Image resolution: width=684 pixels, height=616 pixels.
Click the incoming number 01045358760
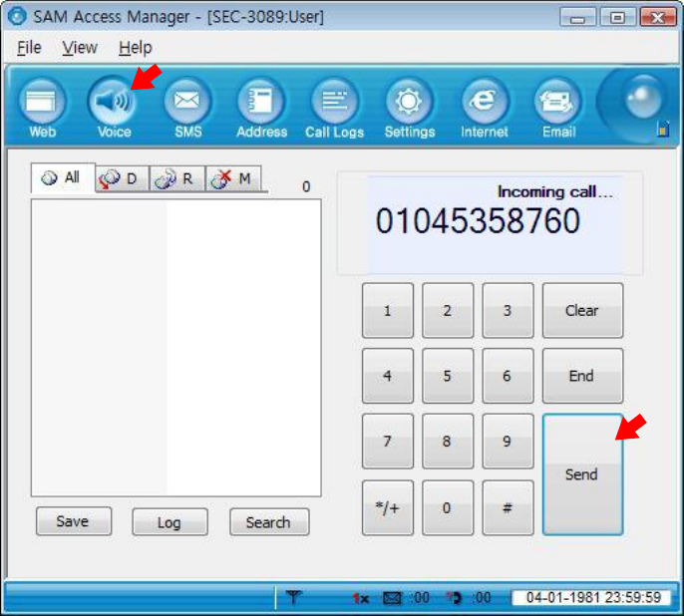coord(479,221)
